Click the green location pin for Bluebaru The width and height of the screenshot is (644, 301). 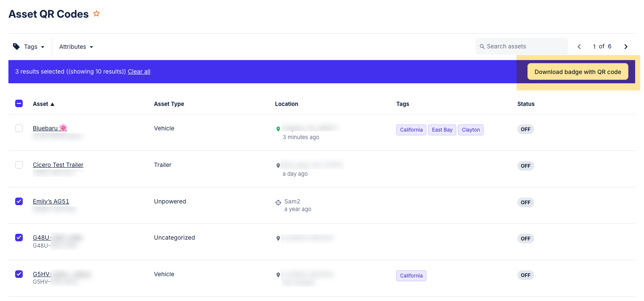point(278,129)
